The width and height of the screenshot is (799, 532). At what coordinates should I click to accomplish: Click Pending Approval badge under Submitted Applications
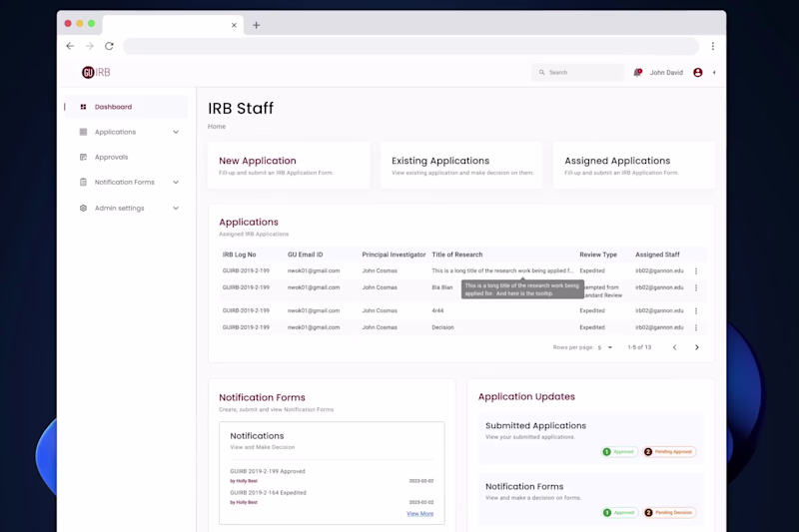pyautogui.click(x=669, y=452)
